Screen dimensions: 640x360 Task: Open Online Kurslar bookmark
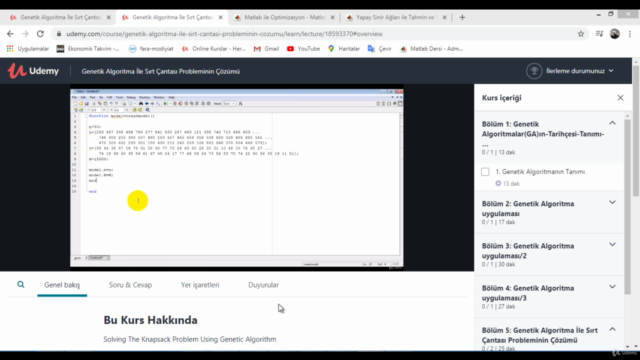tap(214, 49)
